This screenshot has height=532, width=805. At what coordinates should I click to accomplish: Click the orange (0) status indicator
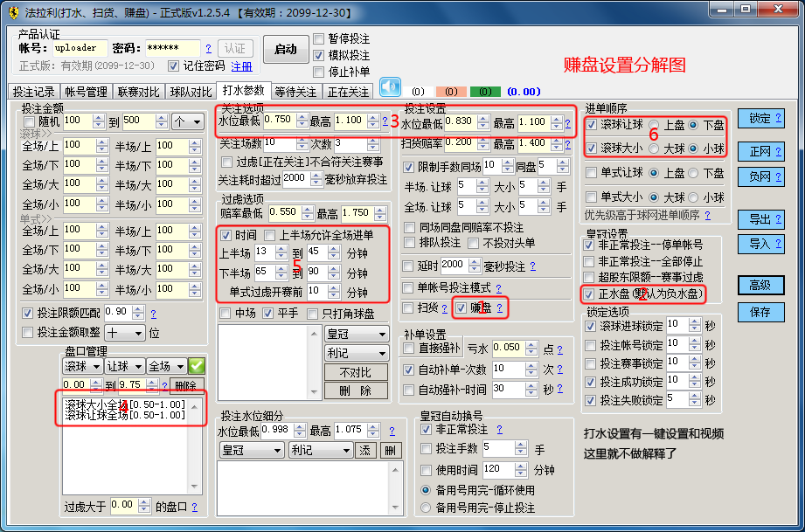[x=451, y=92]
